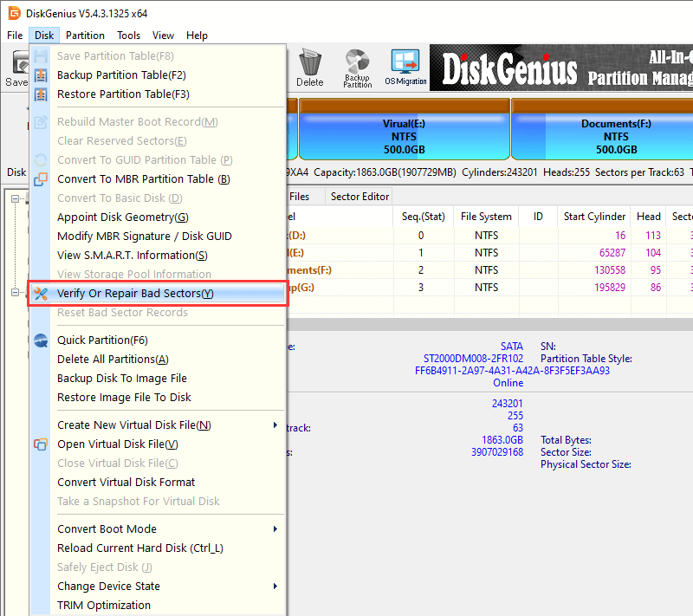Open the Partition menu in the menu bar

[85, 36]
